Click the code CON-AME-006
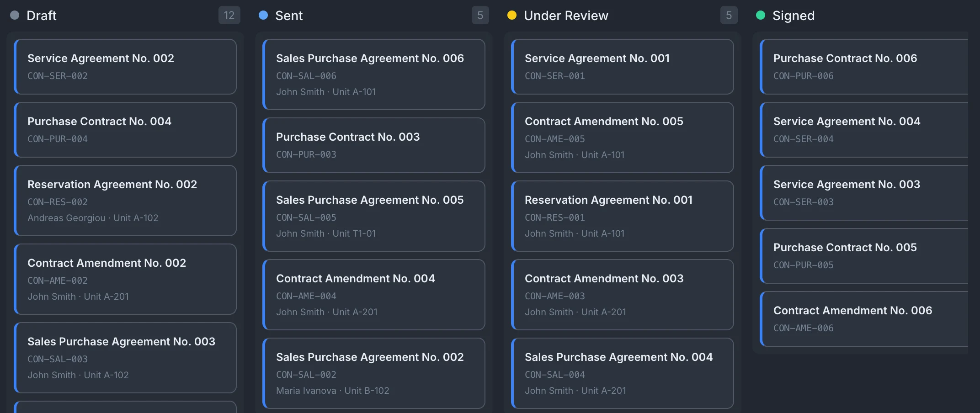Viewport: 980px width, 413px height. coord(804,328)
